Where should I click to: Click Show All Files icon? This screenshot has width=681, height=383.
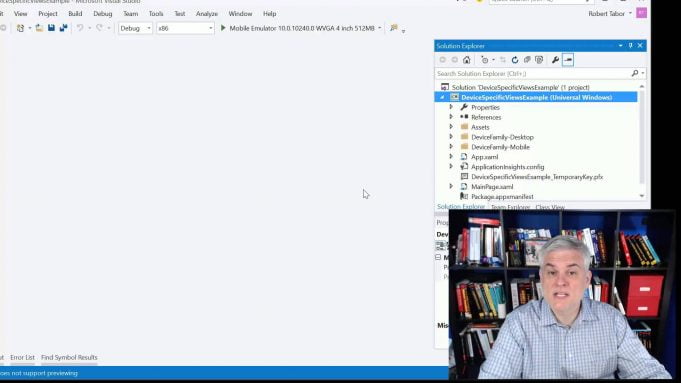(x=539, y=60)
